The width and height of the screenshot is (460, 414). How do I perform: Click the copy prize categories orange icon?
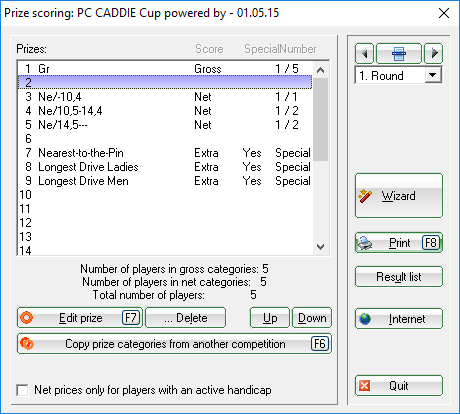point(27,344)
